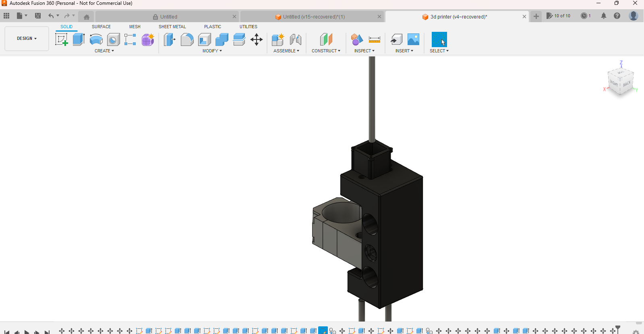This screenshot has height=334, width=644.
Task: Switch to the UTILITIES tab
Action: (x=248, y=27)
